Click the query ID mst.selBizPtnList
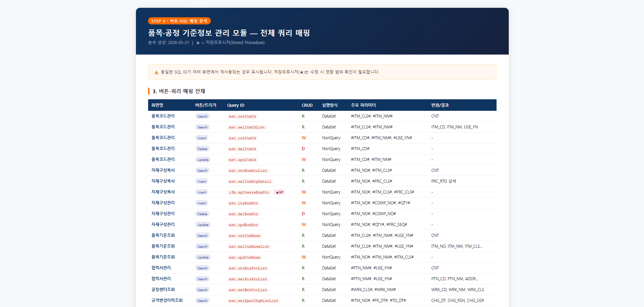Image resolution: width=644 pixels, height=307 pixels. (248, 279)
